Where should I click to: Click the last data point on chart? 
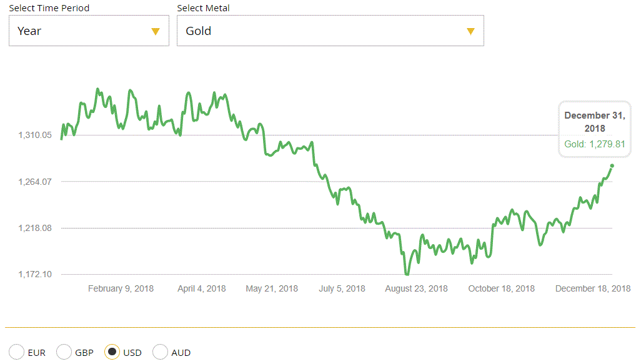click(x=612, y=165)
